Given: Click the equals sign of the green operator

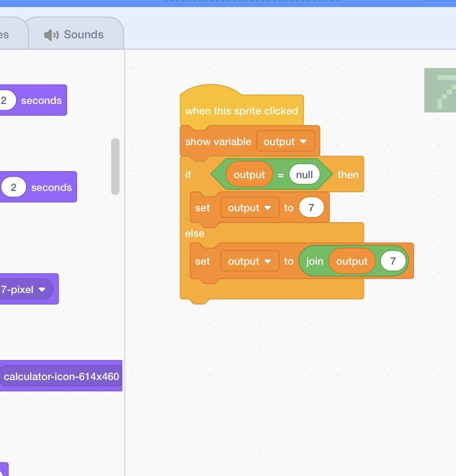Looking at the screenshot, I should pyautogui.click(x=281, y=175).
